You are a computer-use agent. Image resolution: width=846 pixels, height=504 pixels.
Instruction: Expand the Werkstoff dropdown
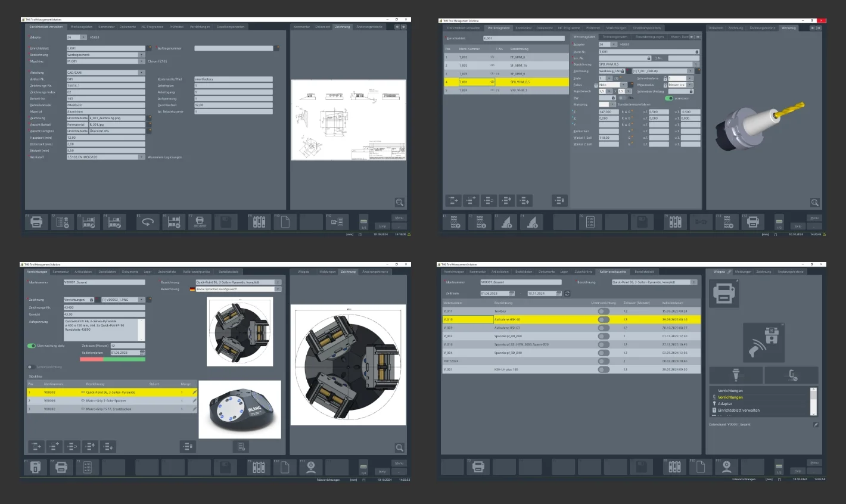click(x=141, y=157)
